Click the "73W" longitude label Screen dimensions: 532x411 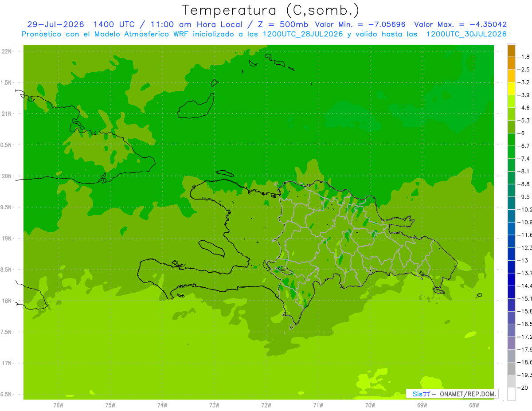(x=214, y=405)
